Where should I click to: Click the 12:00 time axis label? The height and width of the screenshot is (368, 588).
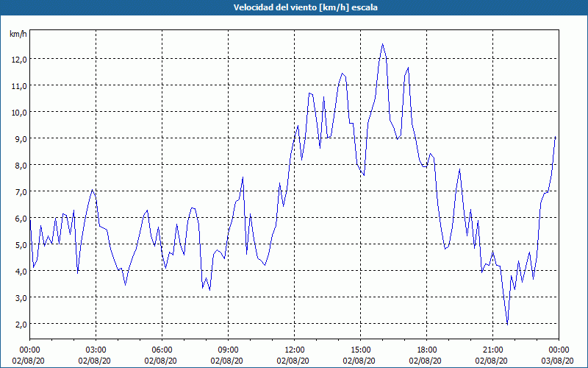click(295, 350)
